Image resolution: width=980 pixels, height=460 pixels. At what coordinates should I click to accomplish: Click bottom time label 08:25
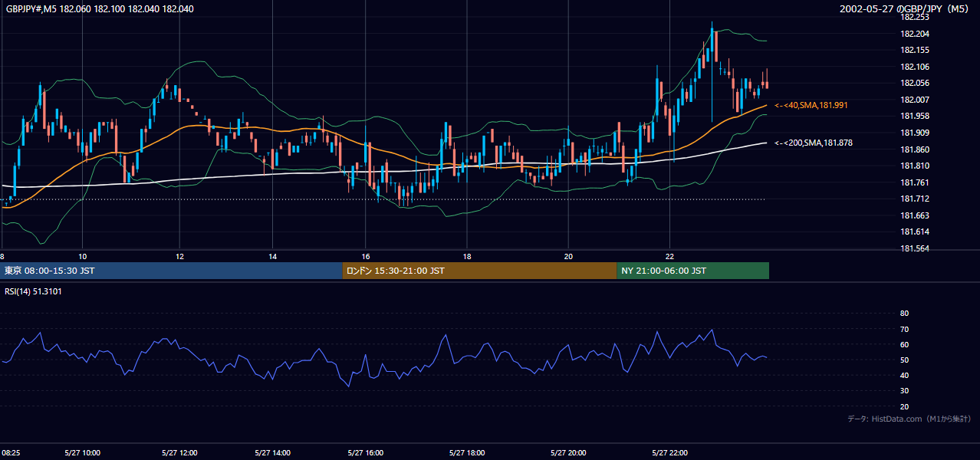coord(11,452)
